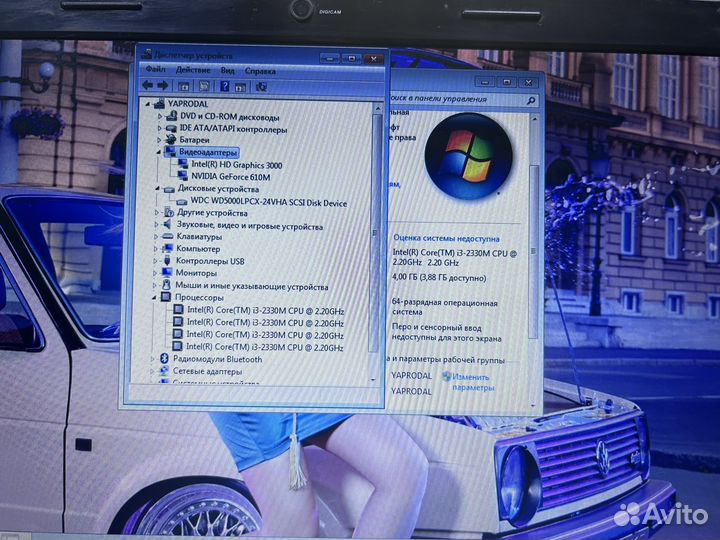Click Device Manager vertical scrollbar
Image resolution: width=720 pixels, height=540 pixels.
377,234
